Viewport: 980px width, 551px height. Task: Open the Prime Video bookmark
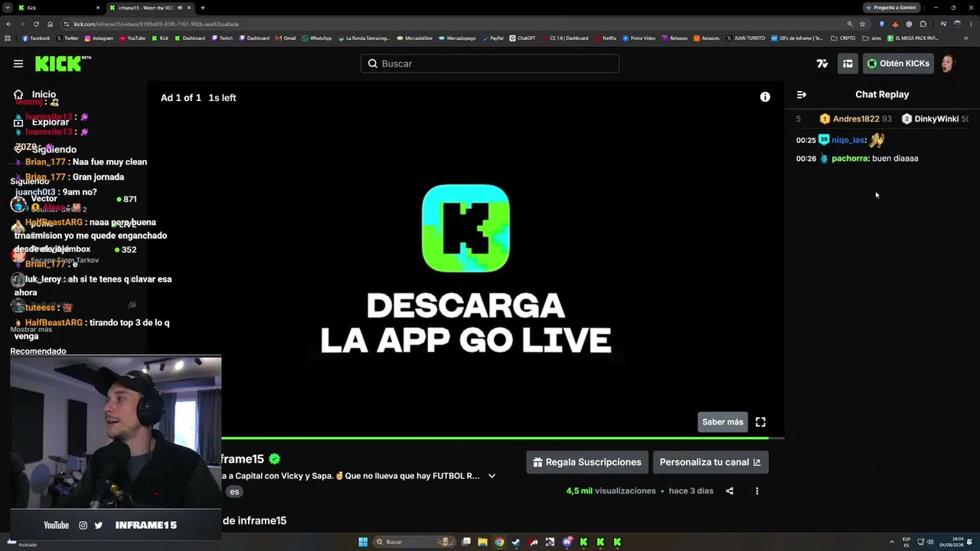[x=639, y=38]
